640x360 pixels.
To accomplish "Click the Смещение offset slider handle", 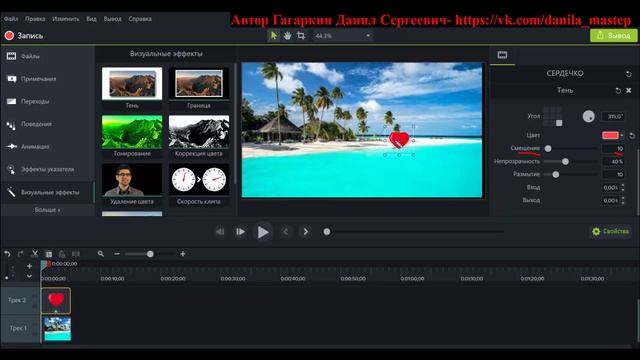I will click(x=548, y=149).
